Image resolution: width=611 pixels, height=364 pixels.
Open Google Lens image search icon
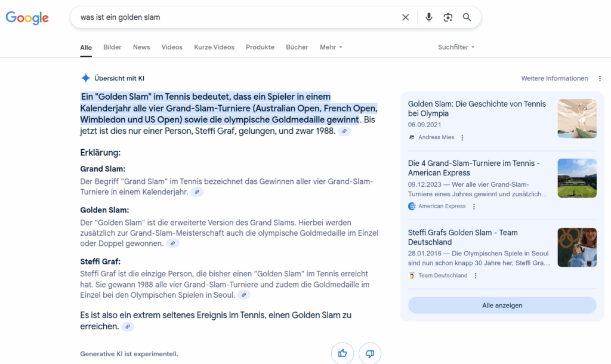(x=448, y=17)
